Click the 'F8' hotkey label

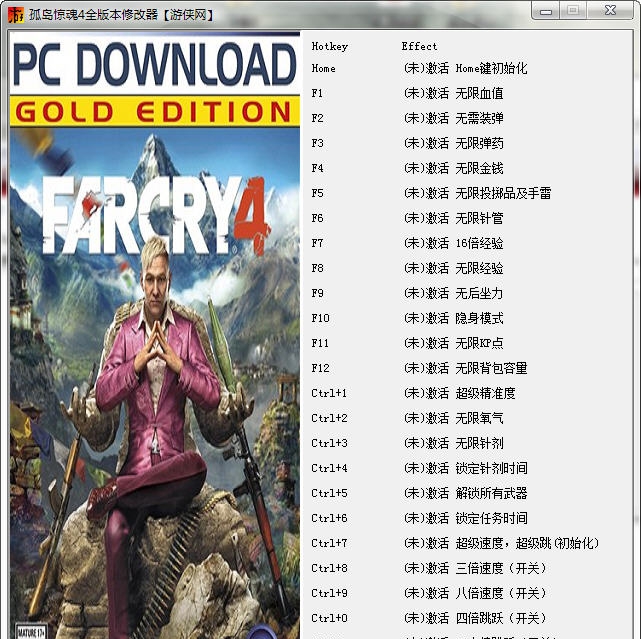317,268
